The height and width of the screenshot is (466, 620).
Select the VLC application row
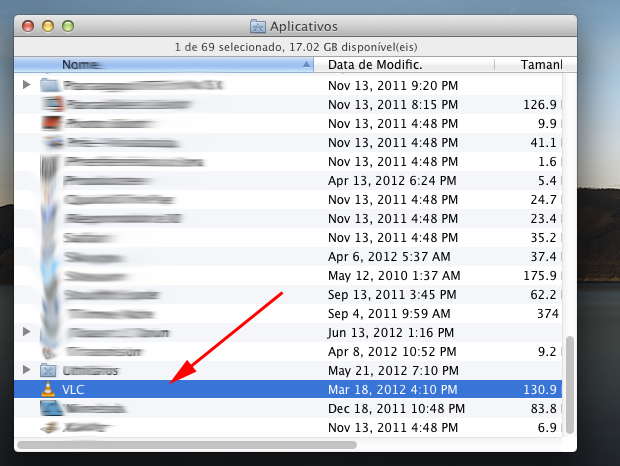[x=288, y=389]
